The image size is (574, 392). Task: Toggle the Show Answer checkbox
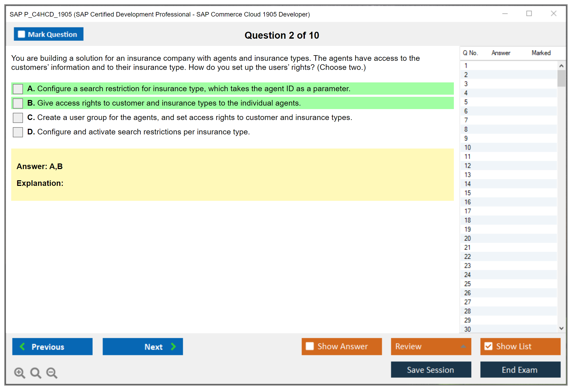click(310, 346)
